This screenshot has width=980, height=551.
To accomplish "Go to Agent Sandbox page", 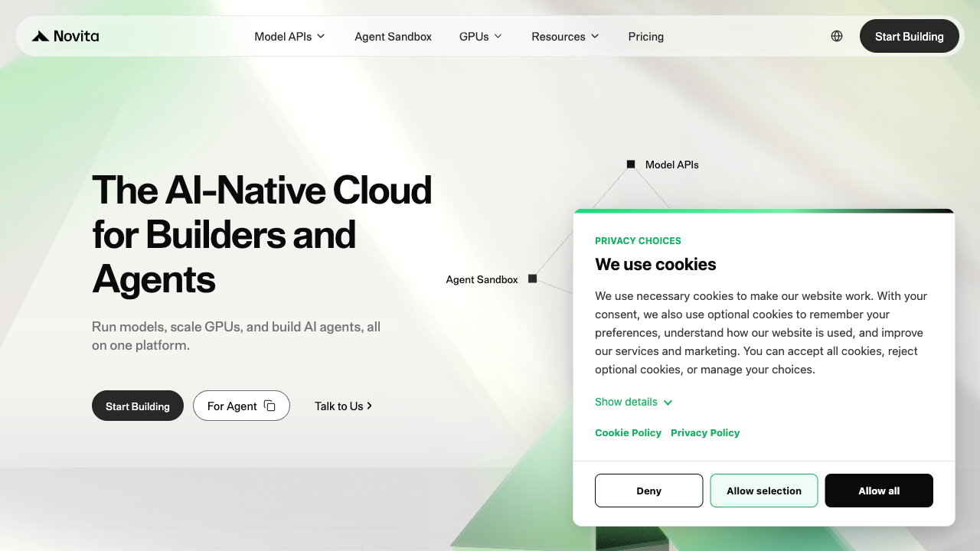I will 393,36.
